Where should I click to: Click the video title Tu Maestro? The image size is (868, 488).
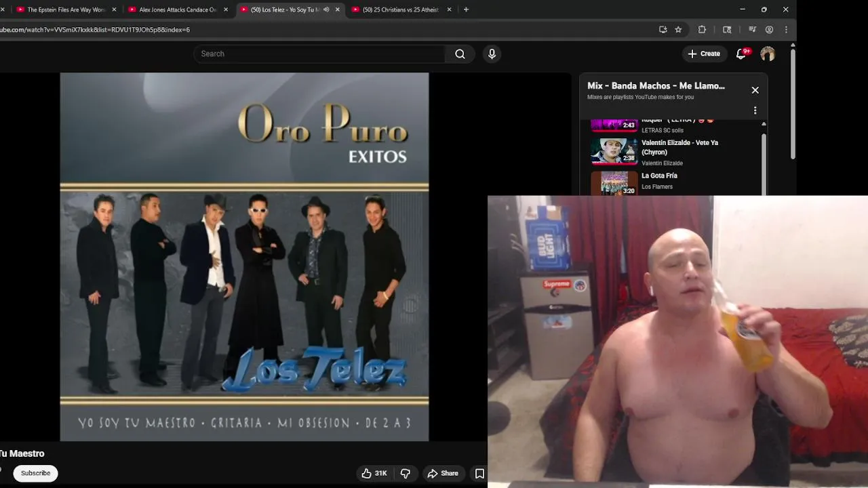22,453
